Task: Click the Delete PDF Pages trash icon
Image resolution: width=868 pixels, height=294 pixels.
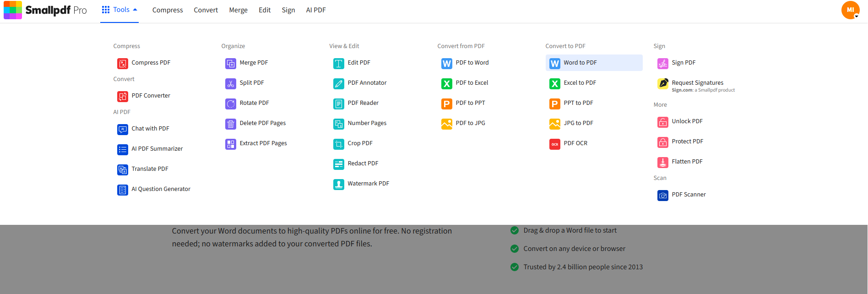Action: (x=231, y=124)
